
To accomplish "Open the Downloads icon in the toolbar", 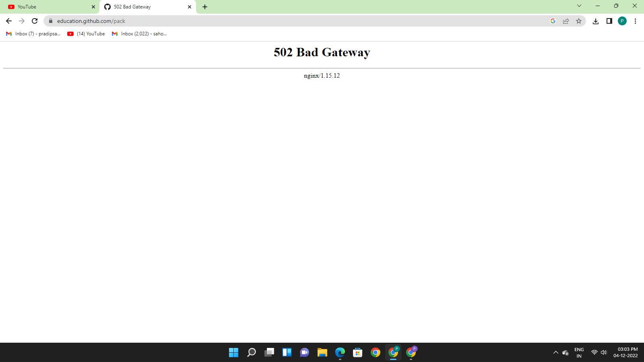I will coord(596,21).
